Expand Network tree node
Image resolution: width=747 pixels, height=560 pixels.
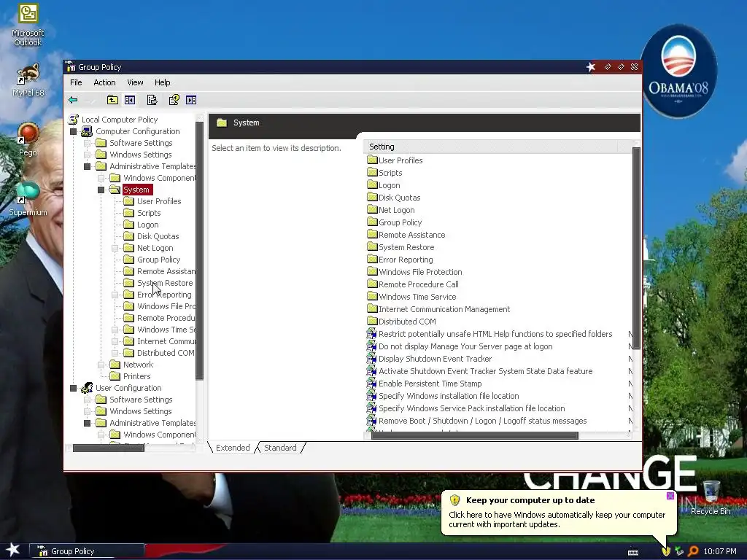(101, 365)
